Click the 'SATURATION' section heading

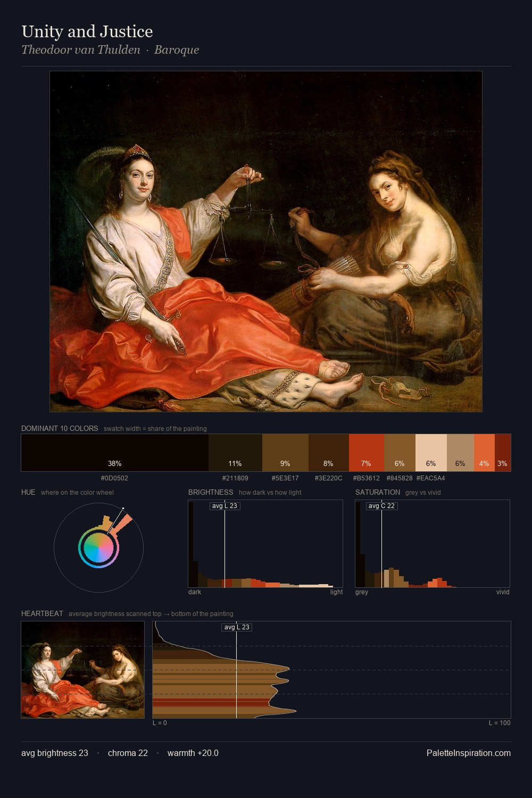pos(378,493)
